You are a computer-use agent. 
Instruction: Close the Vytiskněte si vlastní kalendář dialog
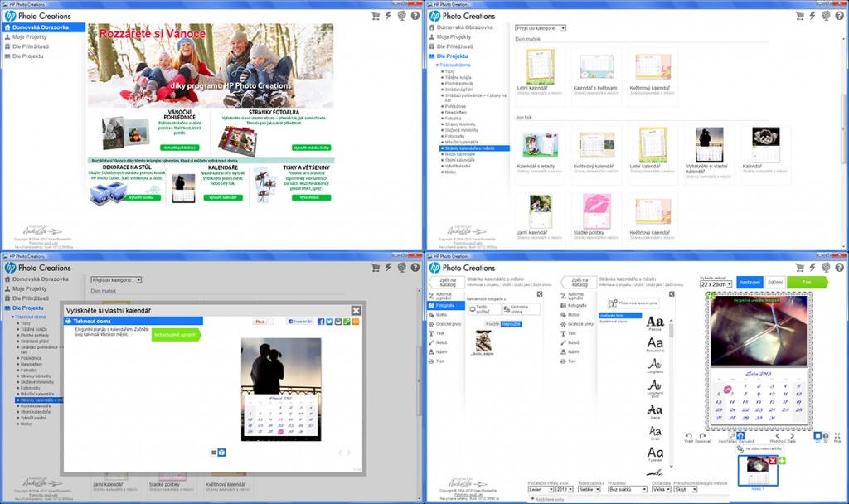pyautogui.click(x=356, y=311)
